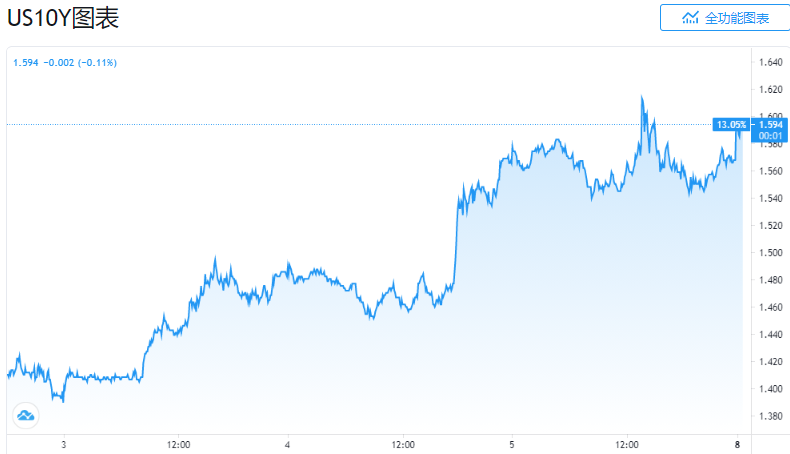Click the 1.500 price axis label

(770, 253)
